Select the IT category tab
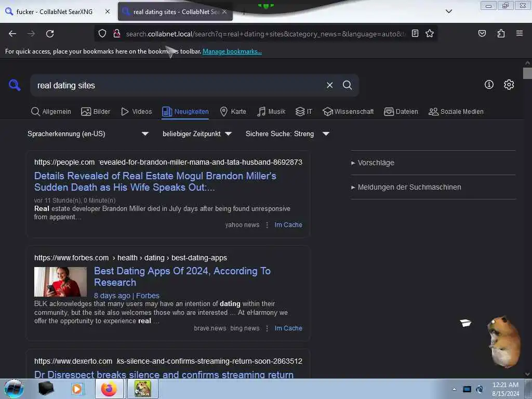The height and width of the screenshot is (399, 532). [303, 112]
